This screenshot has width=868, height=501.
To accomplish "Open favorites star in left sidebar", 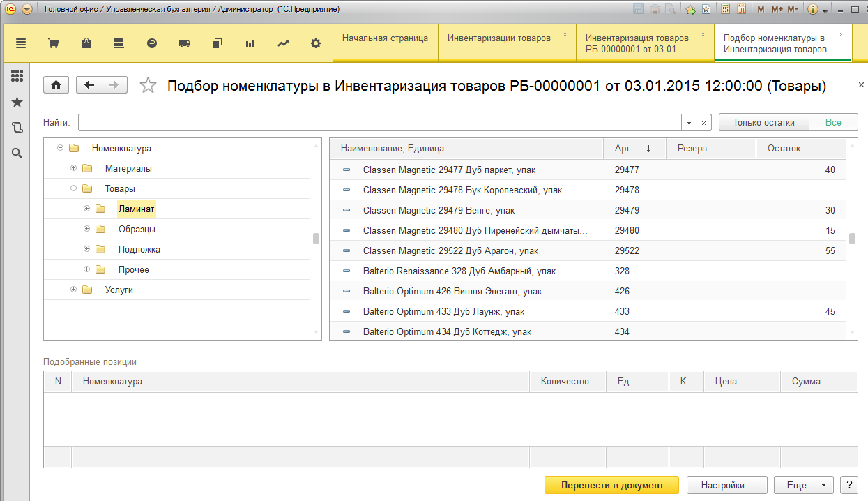I will pos(17,103).
